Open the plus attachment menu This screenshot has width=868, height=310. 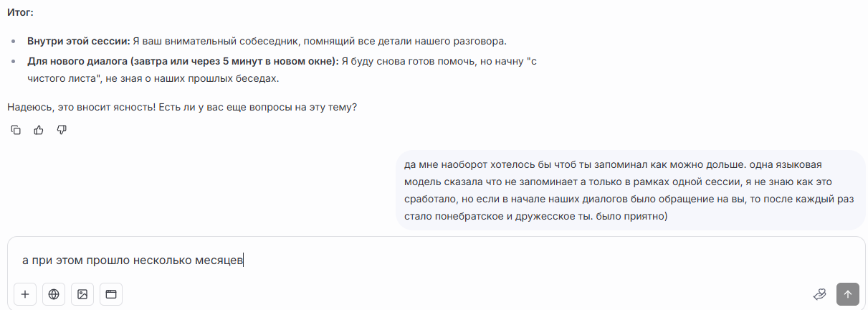tap(25, 293)
